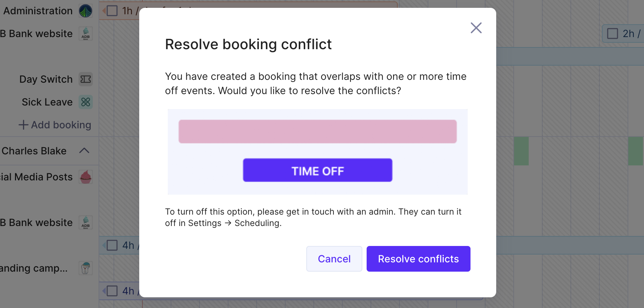
Task: Click the branding campaign project icon
Action: [x=86, y=268]
